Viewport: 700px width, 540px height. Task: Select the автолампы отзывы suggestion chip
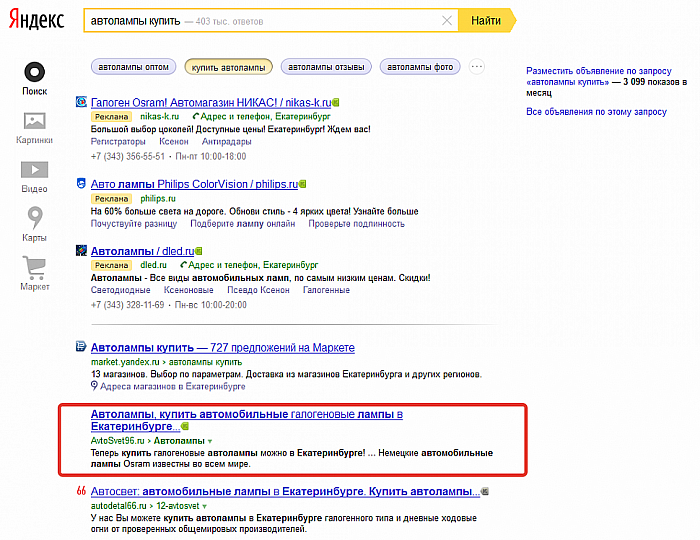point(326,67)
